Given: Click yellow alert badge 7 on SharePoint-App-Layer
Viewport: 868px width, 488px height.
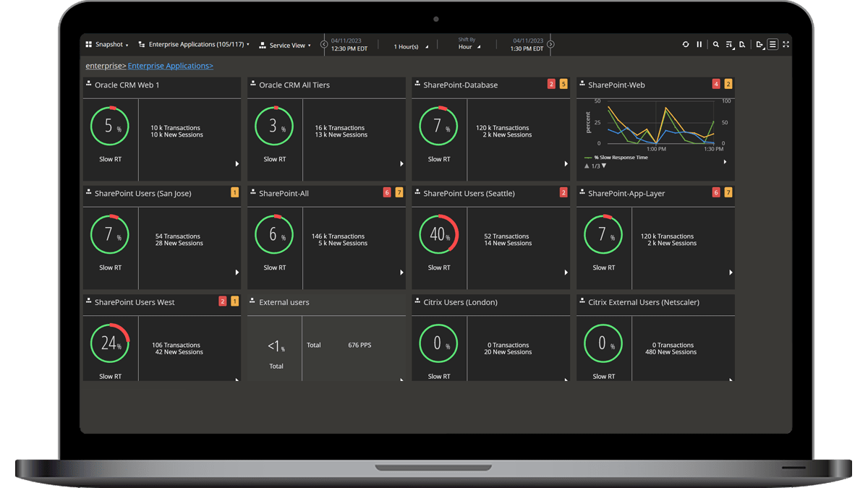Looking at the screenshot, I should click(x=728, y=193).
